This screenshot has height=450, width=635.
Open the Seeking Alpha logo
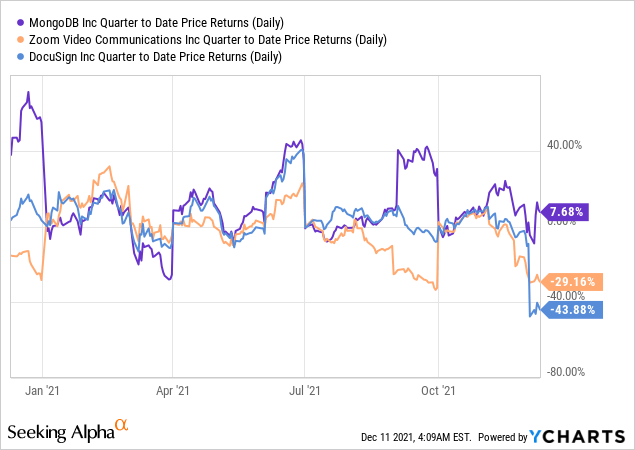[x=58, y=431]
